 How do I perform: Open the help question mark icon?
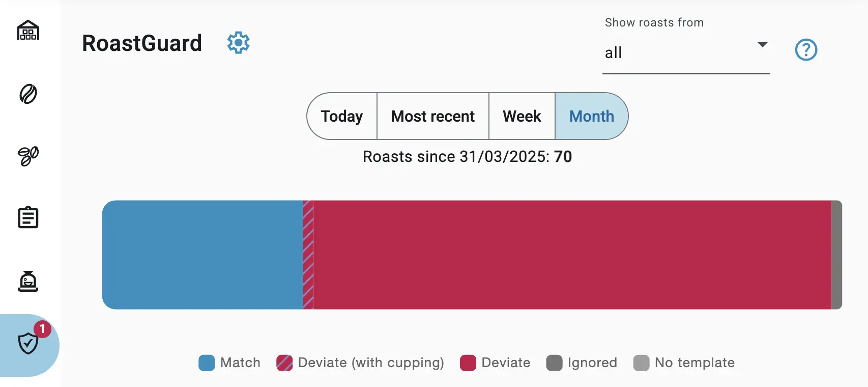tap(806, 50)
